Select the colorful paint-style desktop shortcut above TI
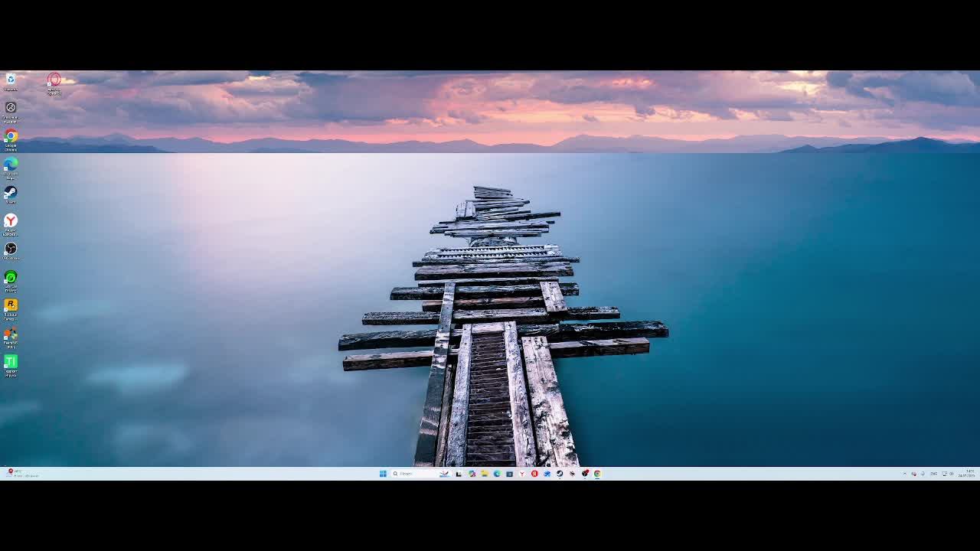 [11, 337]
